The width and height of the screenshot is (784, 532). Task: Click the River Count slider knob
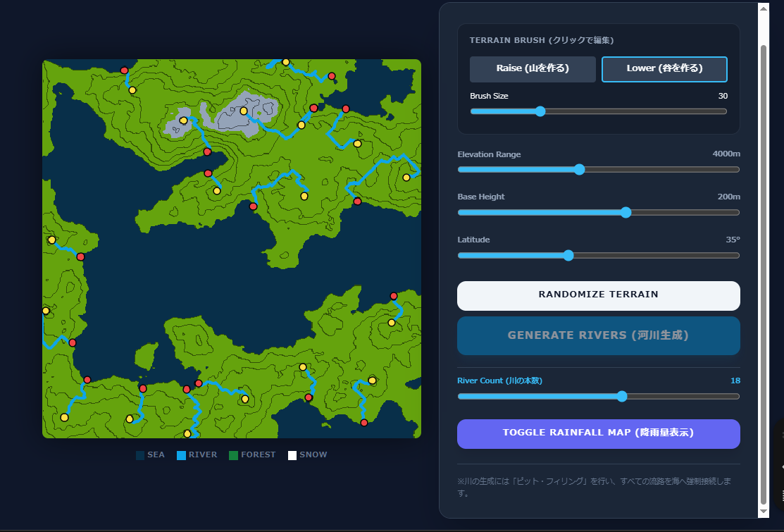pyautogui.click(x=621, y=396)
